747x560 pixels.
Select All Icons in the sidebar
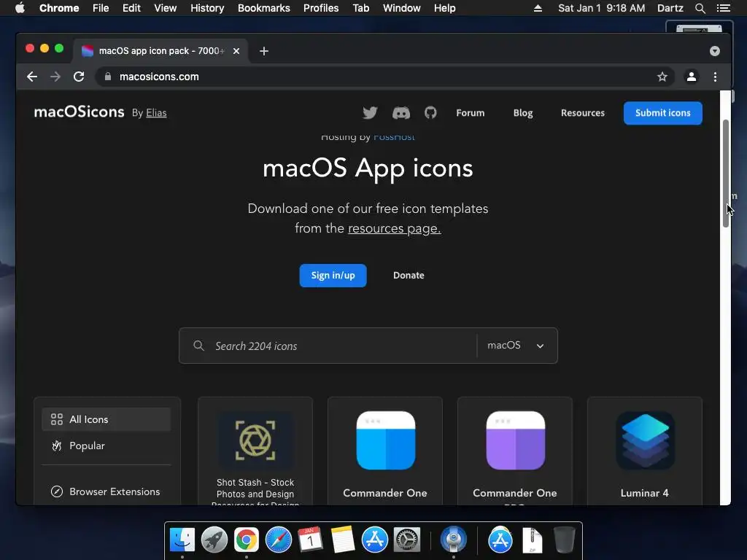[x=107, y=419]
